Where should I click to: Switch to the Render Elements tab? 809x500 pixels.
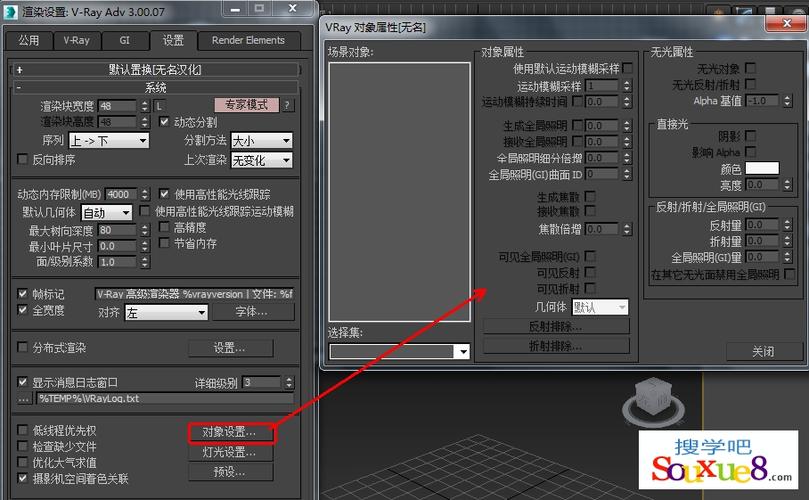[x=248, y=41]
